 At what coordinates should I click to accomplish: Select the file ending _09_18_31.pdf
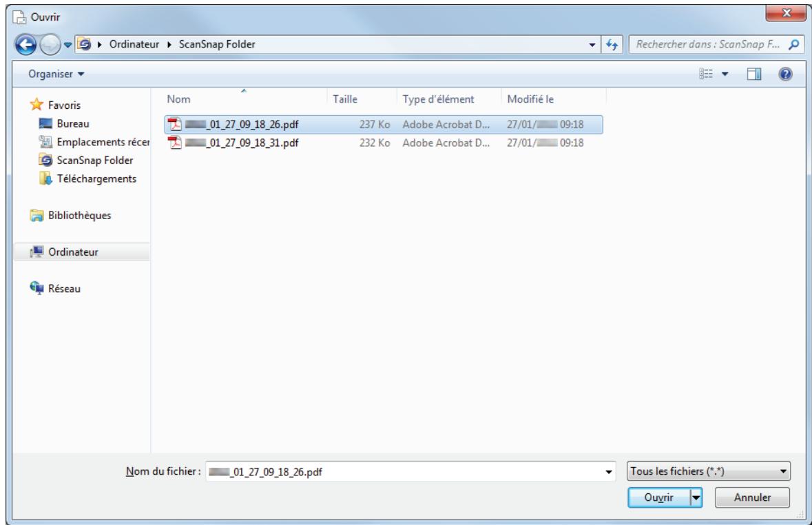(x=384, y=143)
